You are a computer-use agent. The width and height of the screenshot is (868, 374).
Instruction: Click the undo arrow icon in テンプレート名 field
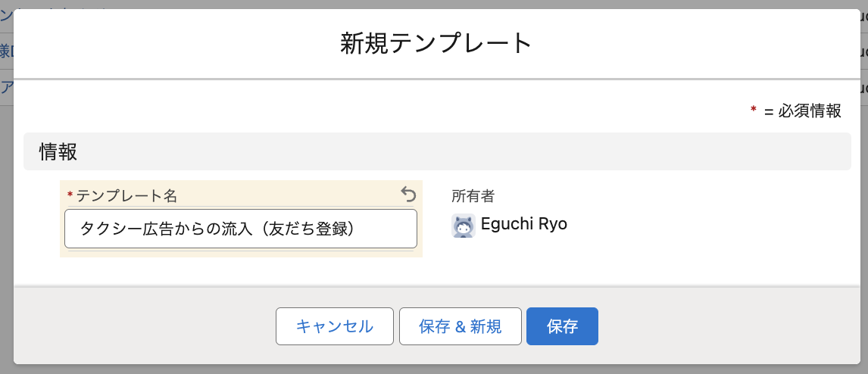tap(408, 195)
